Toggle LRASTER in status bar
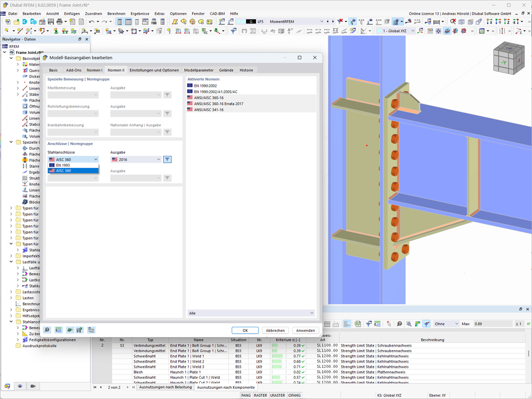Viewport: 532px width, 399px height. [x=277, y=395]
